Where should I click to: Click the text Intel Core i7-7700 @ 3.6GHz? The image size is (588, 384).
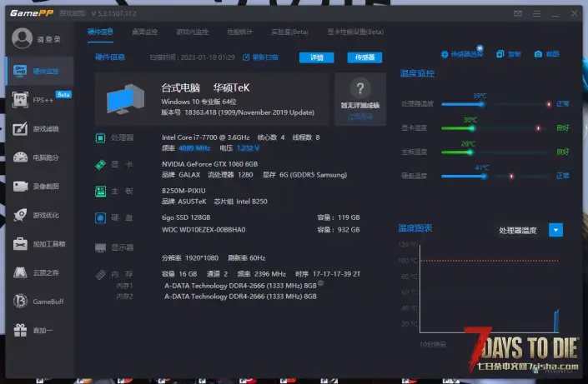pos(205,137)
